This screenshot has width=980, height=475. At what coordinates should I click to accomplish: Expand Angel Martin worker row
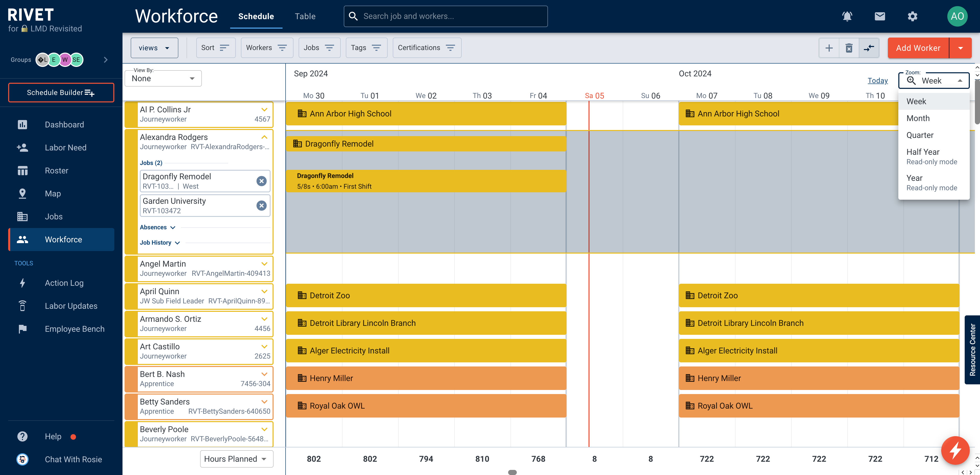click(x=264, y=264)
